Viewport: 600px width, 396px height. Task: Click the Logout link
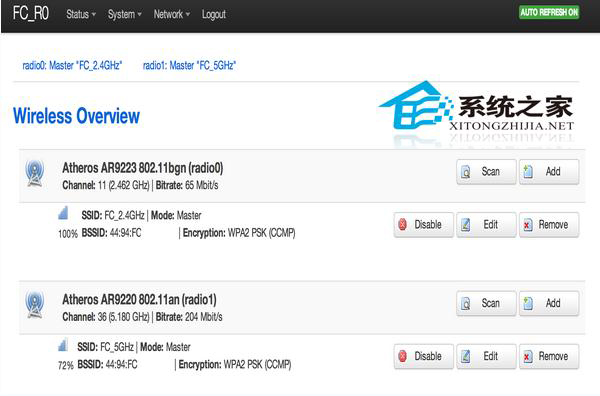(x=214, y=15)
